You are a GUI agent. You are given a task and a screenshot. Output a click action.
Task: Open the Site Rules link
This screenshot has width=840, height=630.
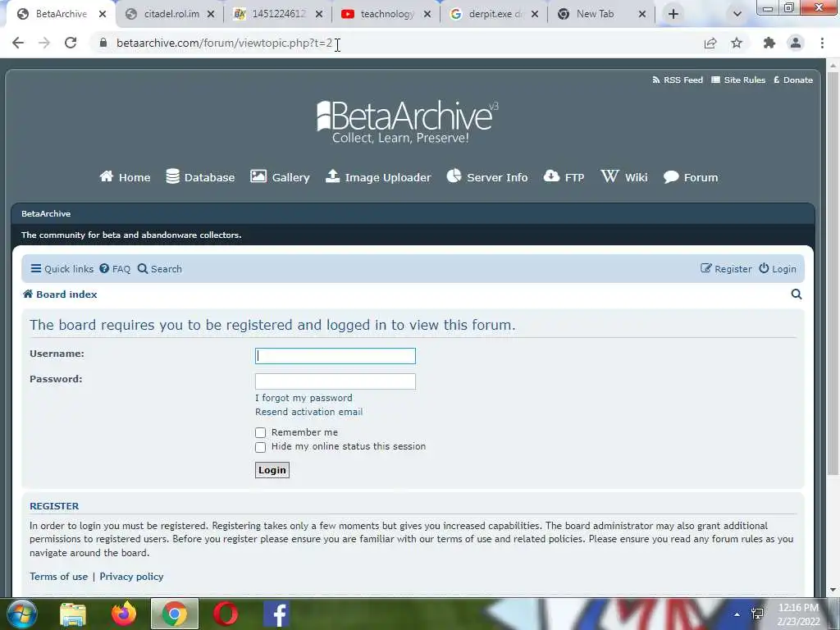738,80
